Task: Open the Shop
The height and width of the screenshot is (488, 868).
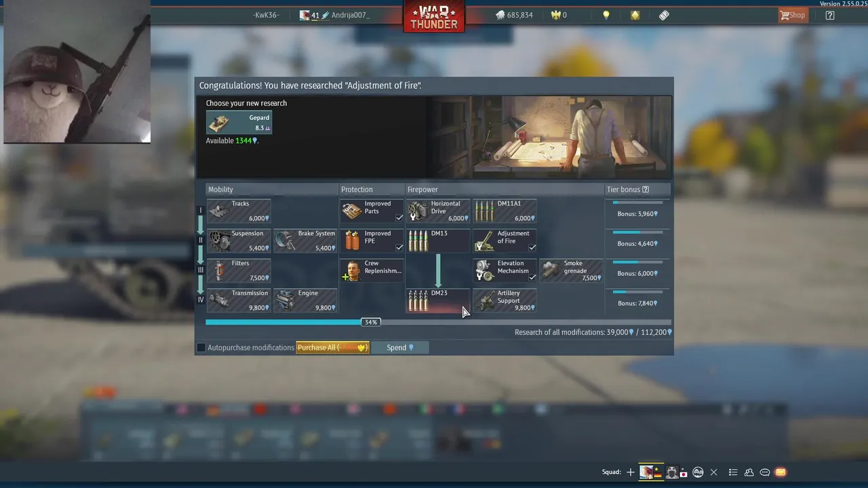Action: tap(793, 15)
